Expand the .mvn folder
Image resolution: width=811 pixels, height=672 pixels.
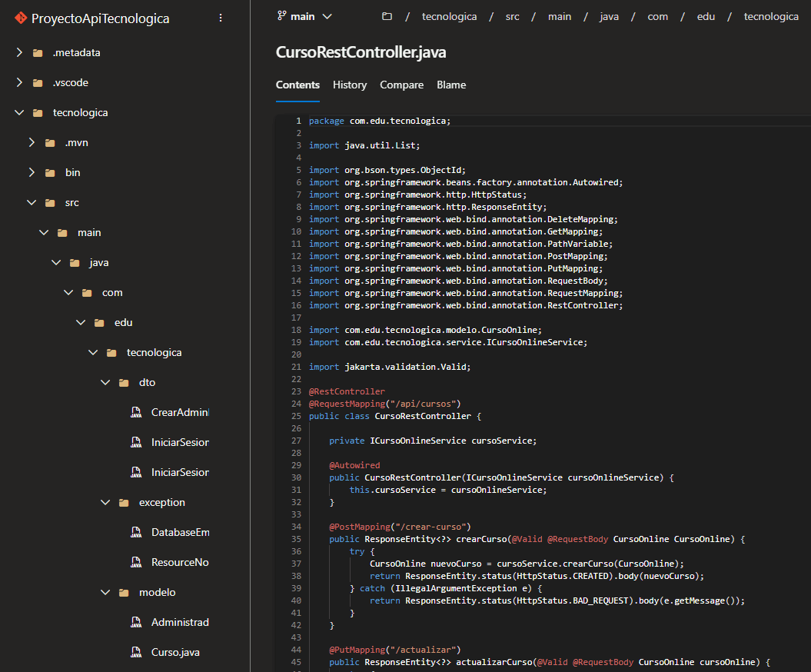[32, 142]
